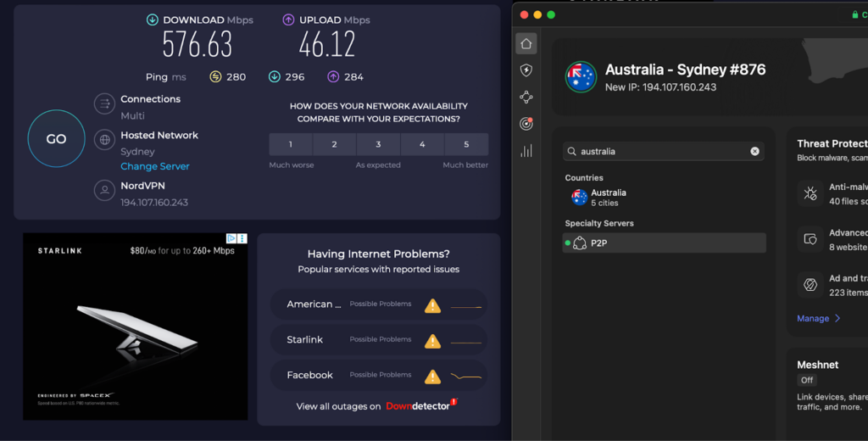Click the search magnifier icon in NordVPN
This screenshot has width=868, height=441.
click(572, 151)
